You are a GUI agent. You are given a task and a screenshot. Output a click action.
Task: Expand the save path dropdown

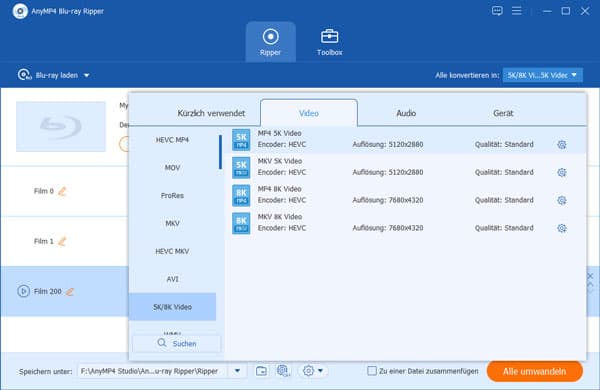[x=237, y=371]
